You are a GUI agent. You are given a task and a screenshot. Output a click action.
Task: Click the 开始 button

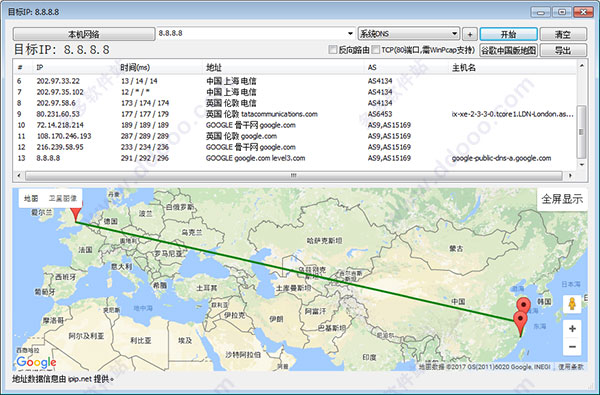click(x=509, y=34)
